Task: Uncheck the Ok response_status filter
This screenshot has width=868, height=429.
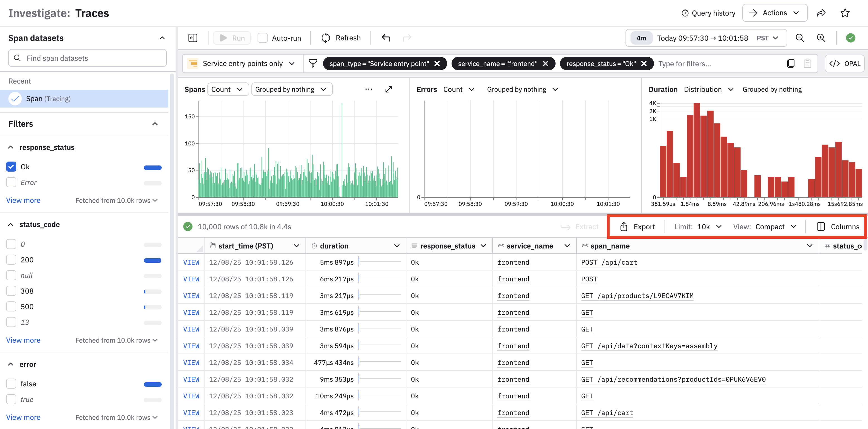Action: [x=11, y=167]
